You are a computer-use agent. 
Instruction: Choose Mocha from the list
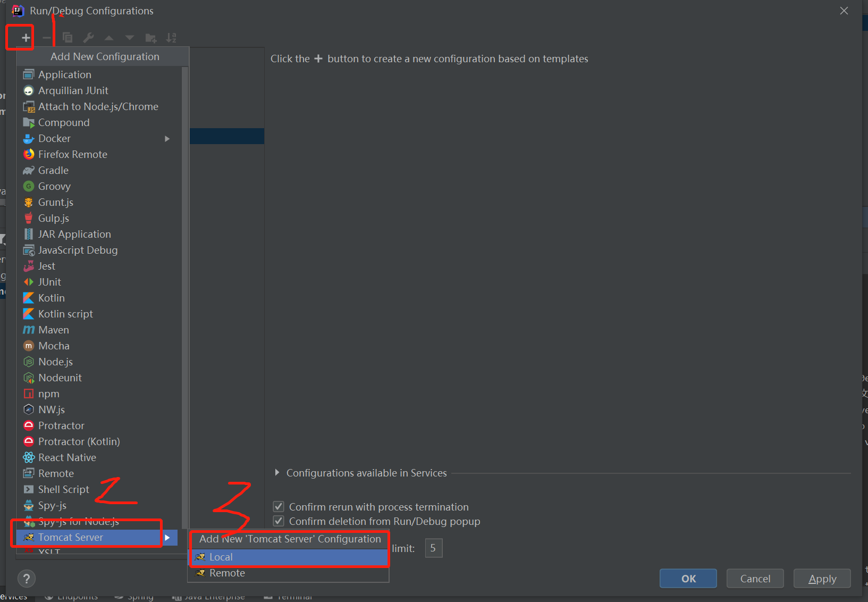99,346
